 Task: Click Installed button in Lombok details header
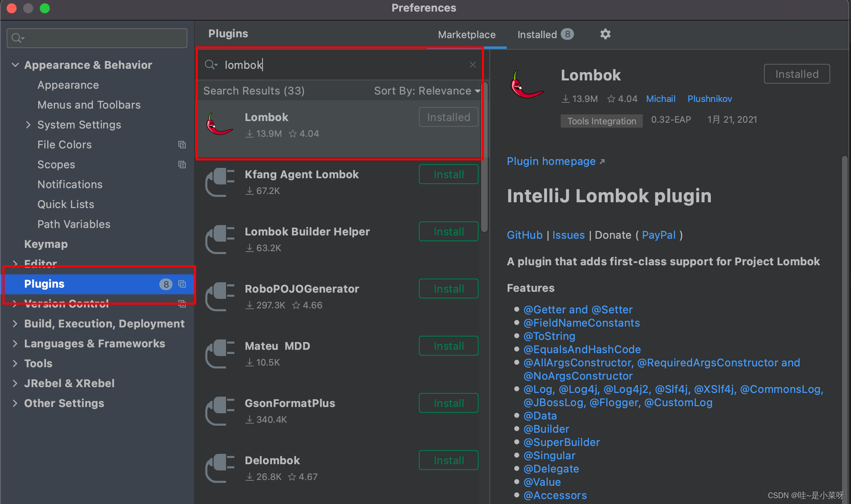point(797,74)
